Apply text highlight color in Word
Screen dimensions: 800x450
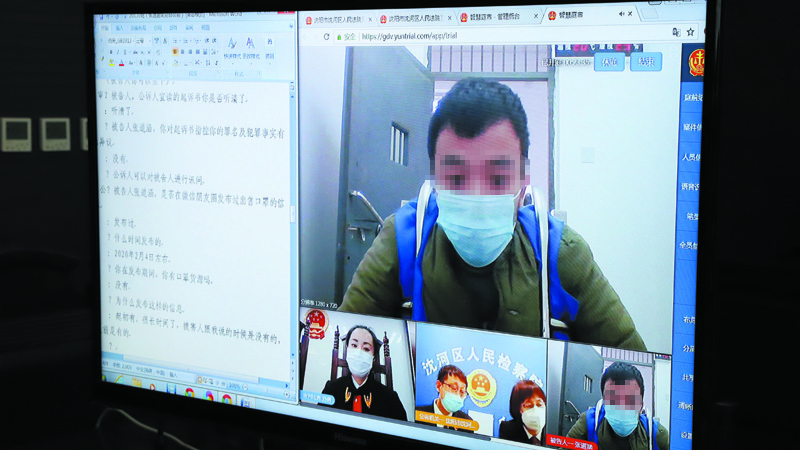112,63
